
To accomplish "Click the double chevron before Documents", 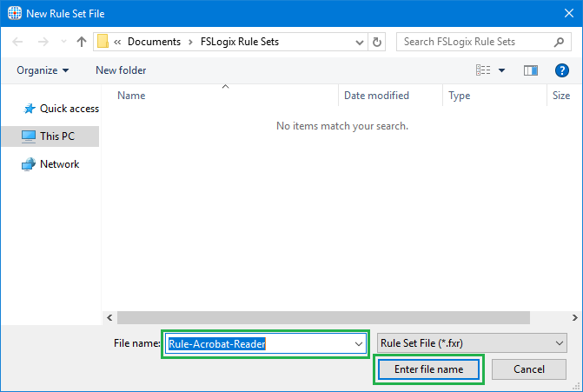I will coord(117,42).
